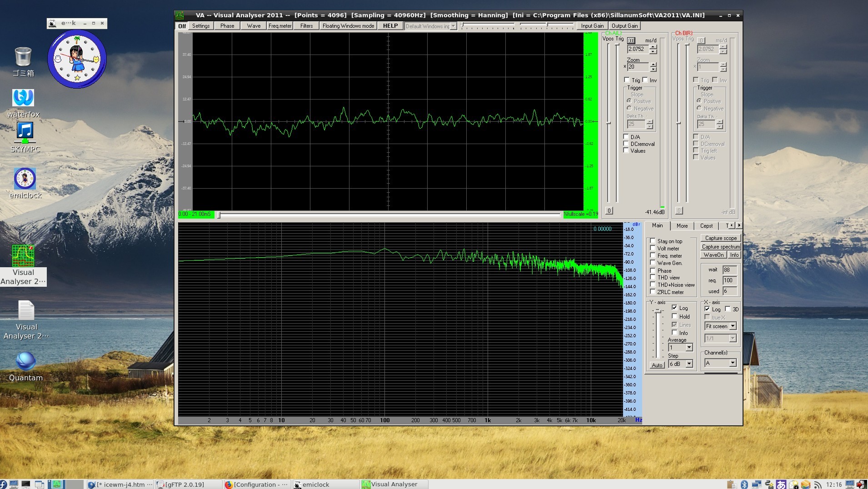This screenshot has height=489, width=868.
Task: Switch to the Cepst tab
Action: 706,226
